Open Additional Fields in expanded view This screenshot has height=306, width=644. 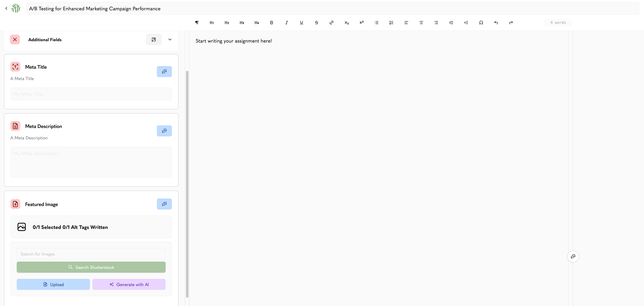[x=154, y=39]
